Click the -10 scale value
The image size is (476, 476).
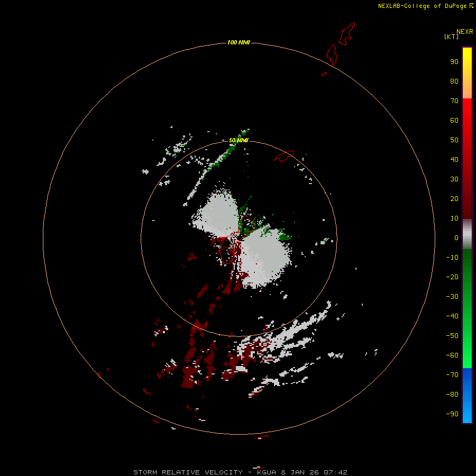pos(452,258)
